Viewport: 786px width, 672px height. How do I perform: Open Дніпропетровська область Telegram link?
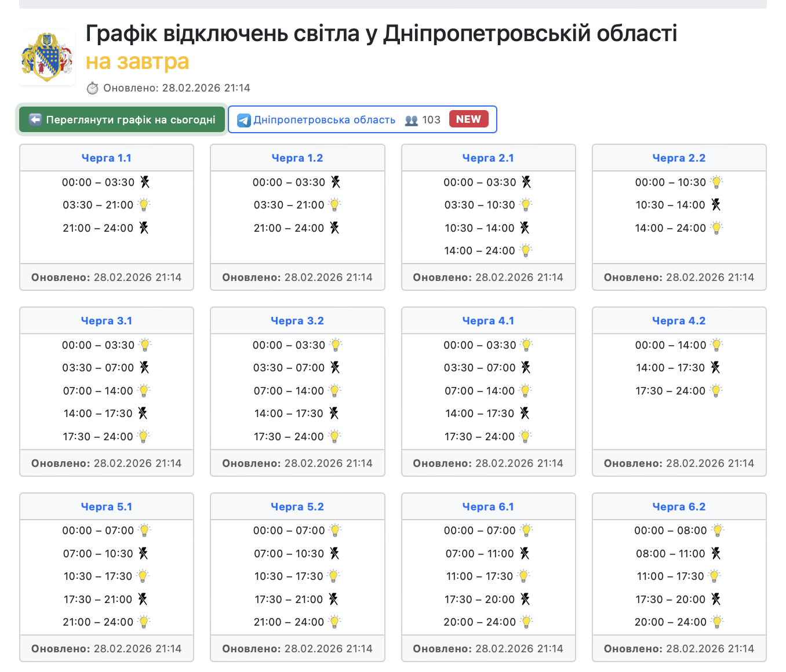(324, 120)
